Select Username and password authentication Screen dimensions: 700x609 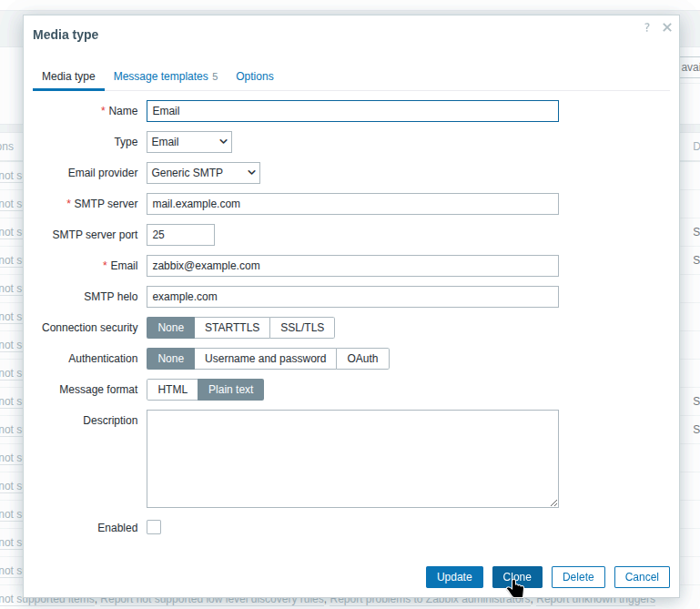coord(265,359)
